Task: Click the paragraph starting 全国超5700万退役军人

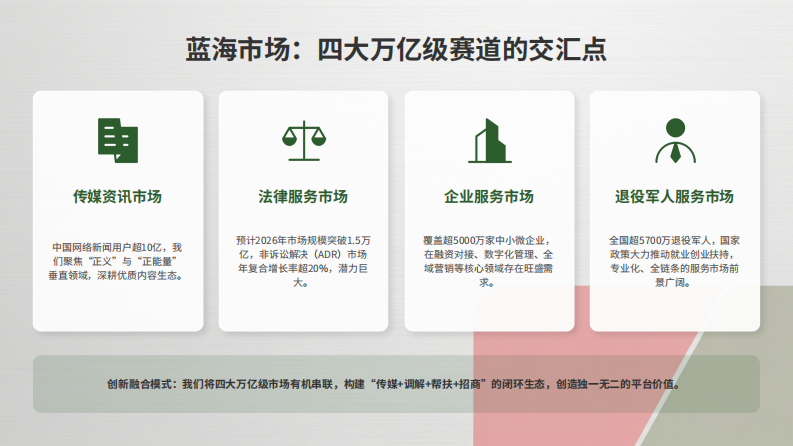Action: click(x=675, y=261)
